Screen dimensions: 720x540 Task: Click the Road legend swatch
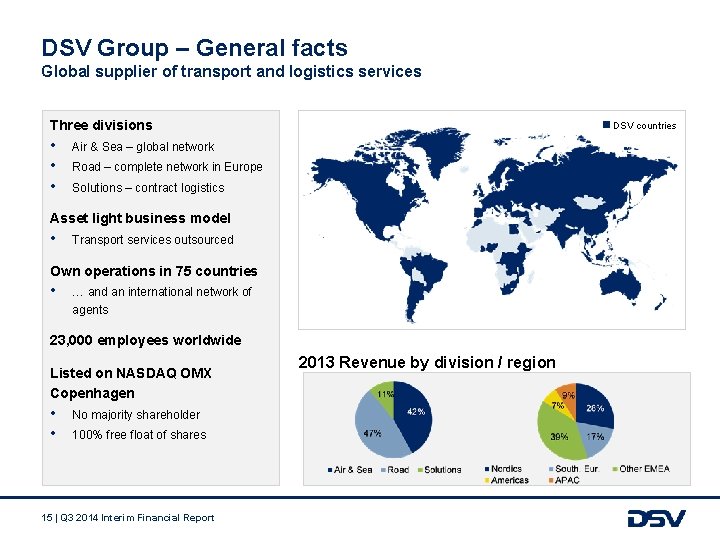(383, 470)
